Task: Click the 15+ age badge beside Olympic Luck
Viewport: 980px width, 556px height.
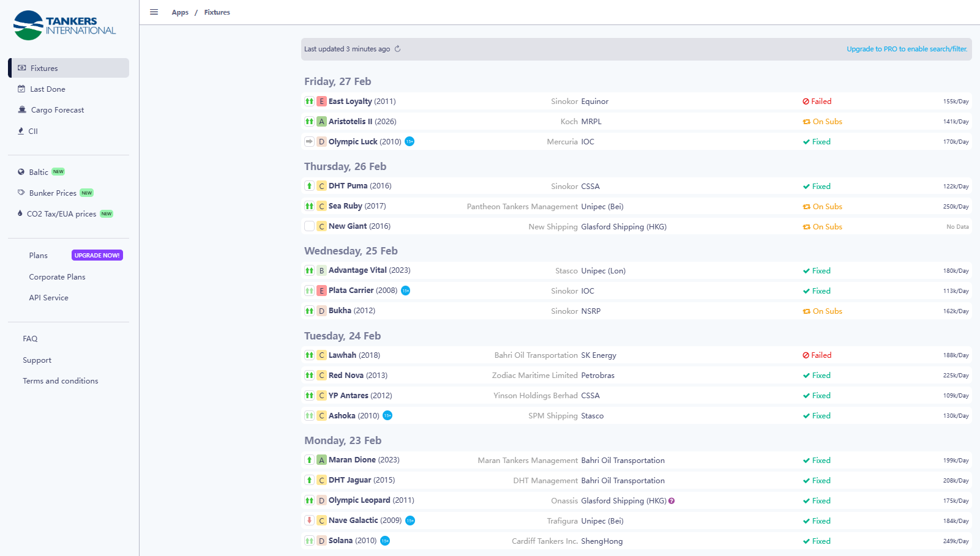Action: (x=410, y=142)
